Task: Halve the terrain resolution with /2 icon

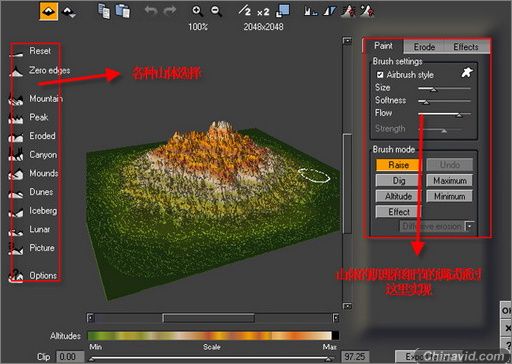Action: pyautogui.click(x=245, y=11)
